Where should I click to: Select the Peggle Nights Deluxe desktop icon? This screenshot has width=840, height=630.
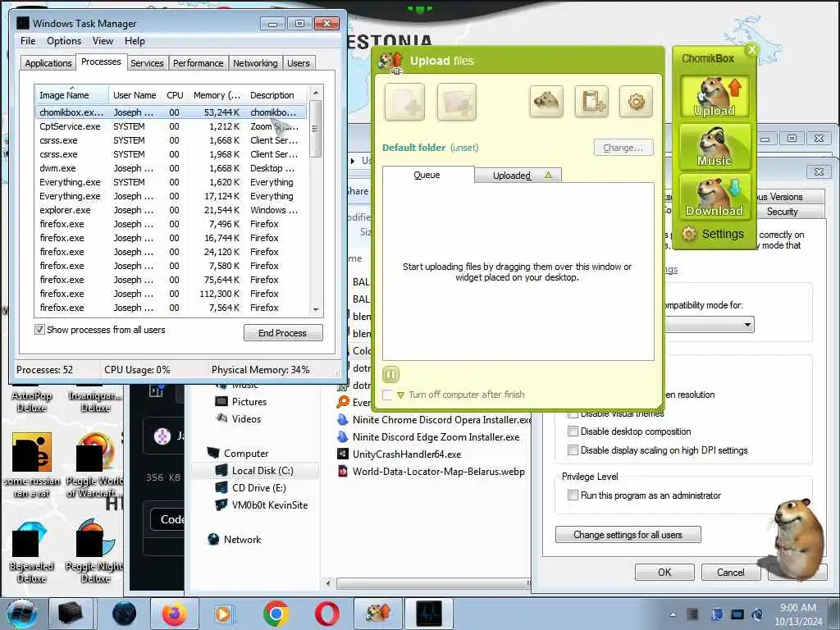tap(95, 552)
